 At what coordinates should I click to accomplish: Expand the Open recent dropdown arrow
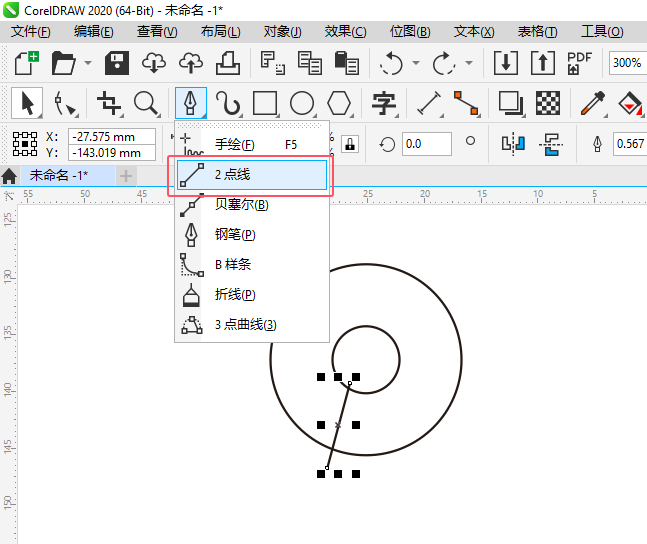coord(88,63)
